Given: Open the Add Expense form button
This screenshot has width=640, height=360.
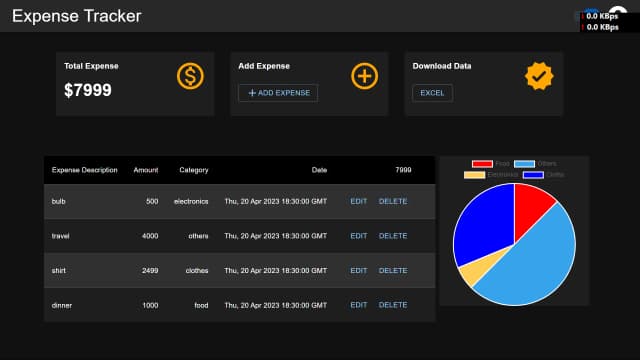Looking at the screenshot, I should point(278,93).
